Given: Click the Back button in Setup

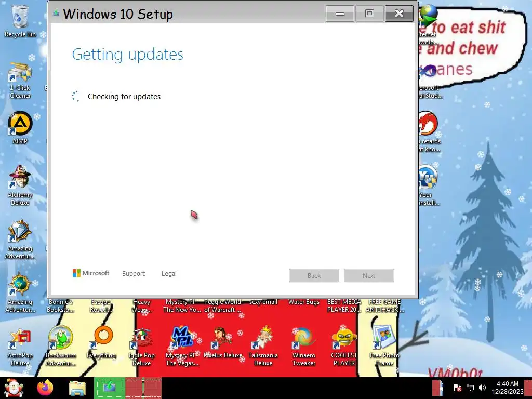Looking at the screenshot, I should point(314,275).
